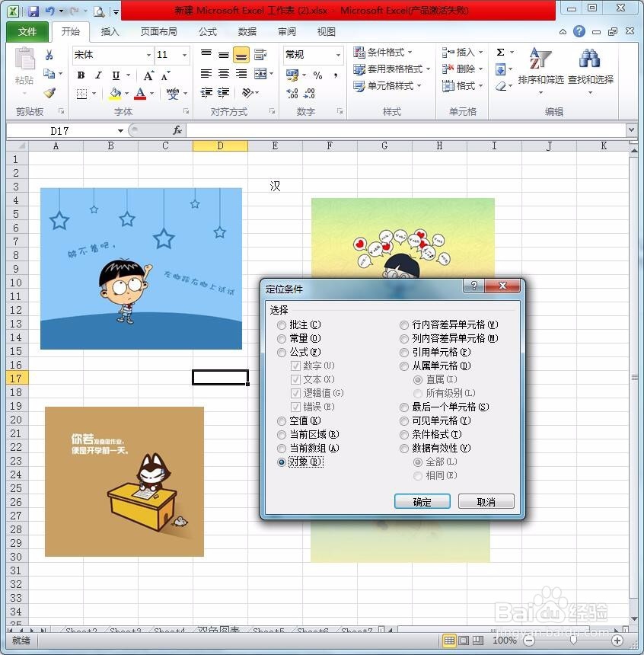Click the fx insert function icon
Screen dimensions: 644x655
coord(177,130)
